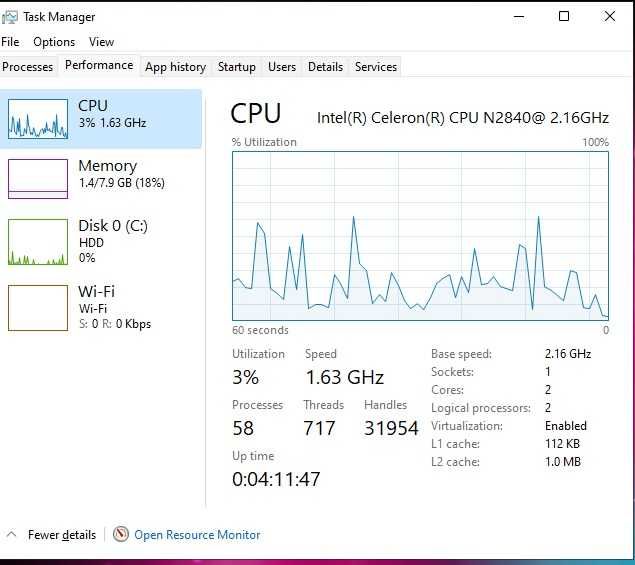Open the Services tab
The image size is (635, 565).
click(376, 67)
